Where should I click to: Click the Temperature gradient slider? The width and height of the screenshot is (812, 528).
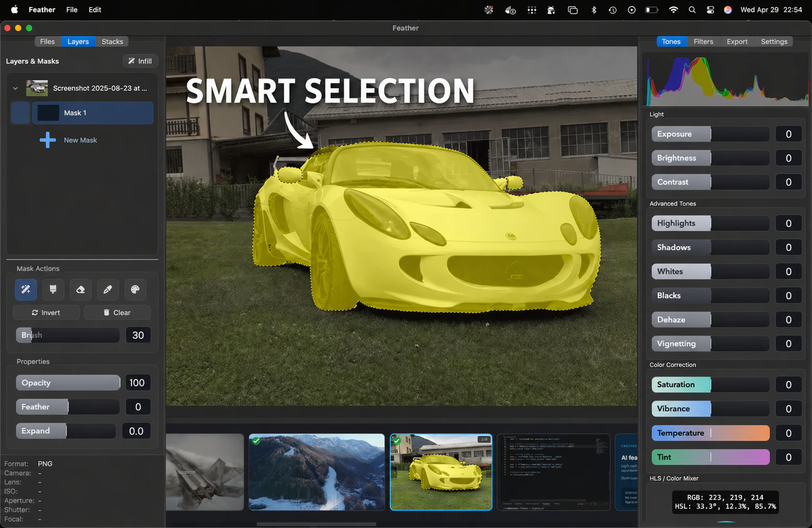coord(710,433)
